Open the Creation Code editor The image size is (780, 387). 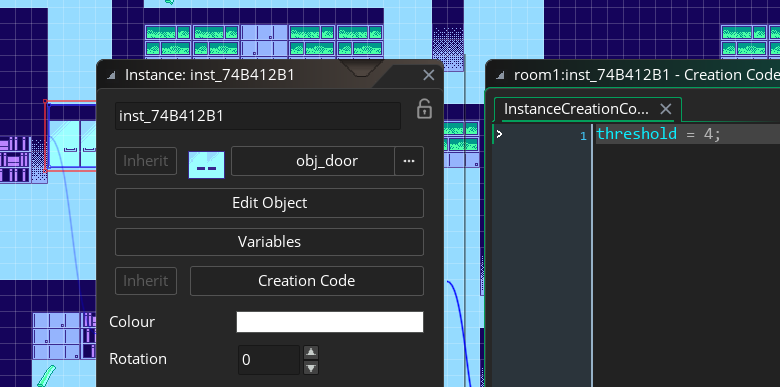[306, 281]
